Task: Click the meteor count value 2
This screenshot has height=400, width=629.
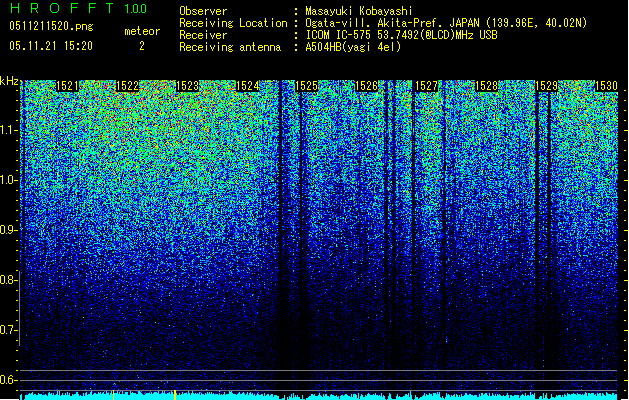Action: [x=142, y=46]
